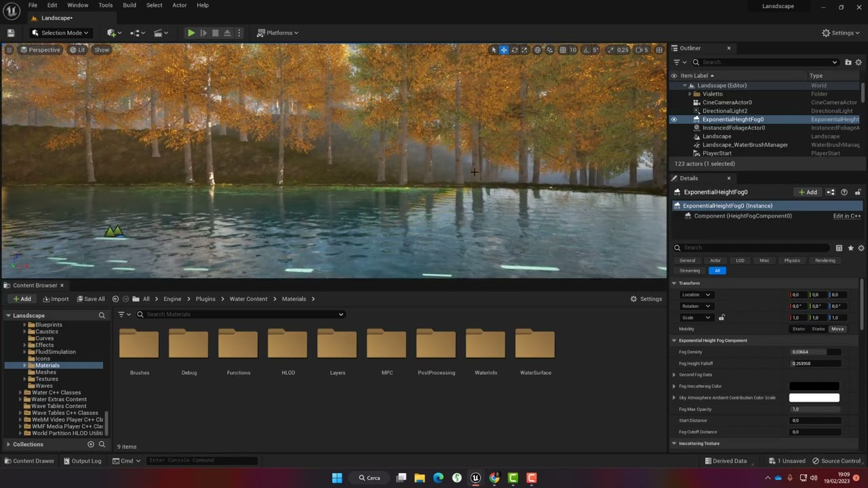Open the Fog Inscattering Color black swatch
The width and height of the screenshot is (868, 488).
pyautogui.click(x=814, y=386)
